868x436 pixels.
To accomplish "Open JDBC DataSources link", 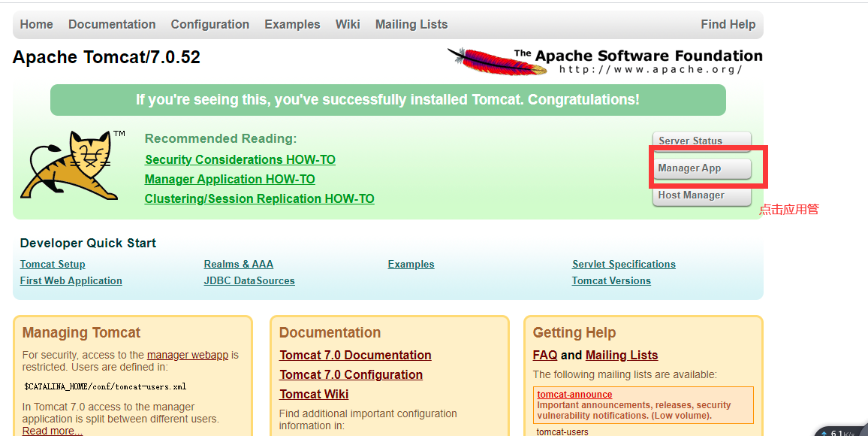I will pyautogui.click(x=249, y=281).
